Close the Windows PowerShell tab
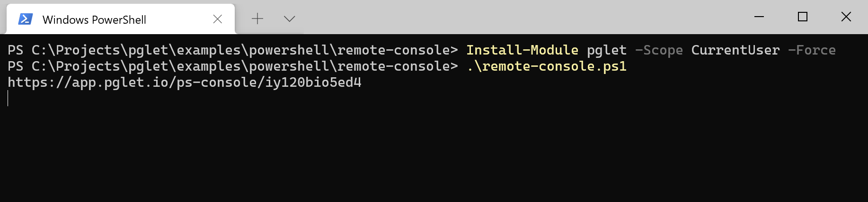The image size is (868, 202). 218,19
